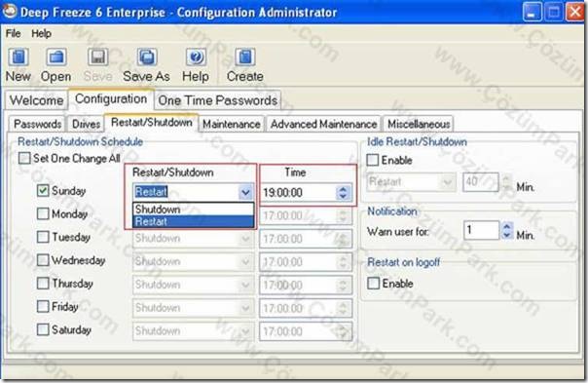Select the Restart/Shutdown sub-tab
This screenshot has height=383, width=588.
[x=152, y=123]
